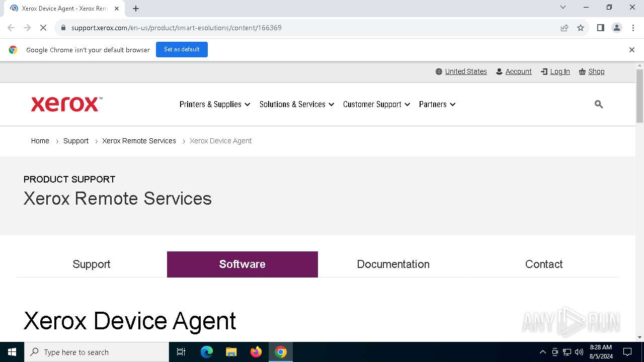View site information lock icon
The height and width of the screenshot is (362, 644).
[63, 28]
